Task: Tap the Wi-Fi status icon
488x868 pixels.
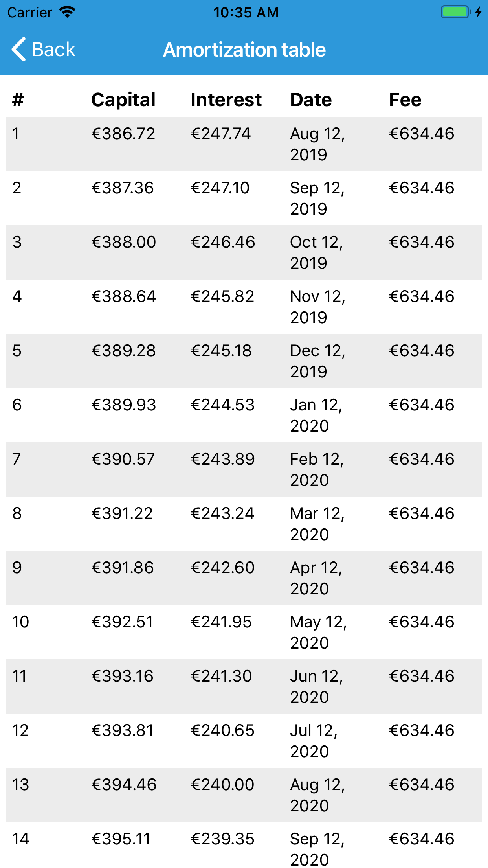Action: coord(67,12)
